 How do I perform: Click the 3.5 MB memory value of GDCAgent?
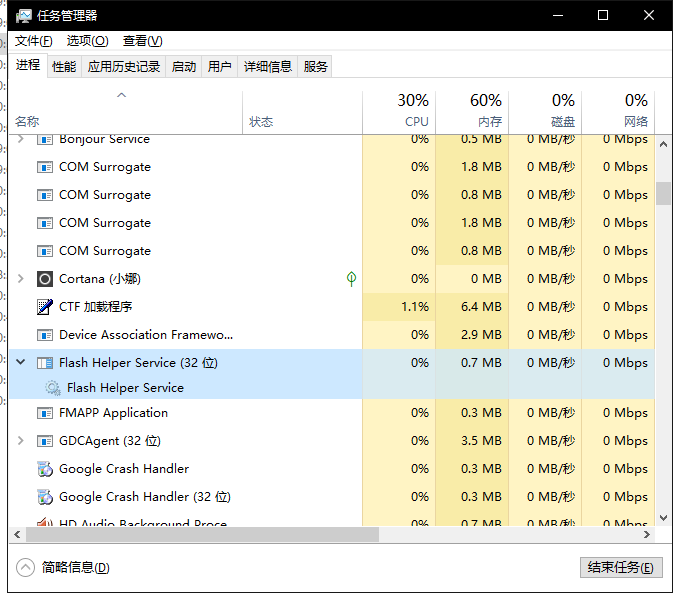(481, 441)
